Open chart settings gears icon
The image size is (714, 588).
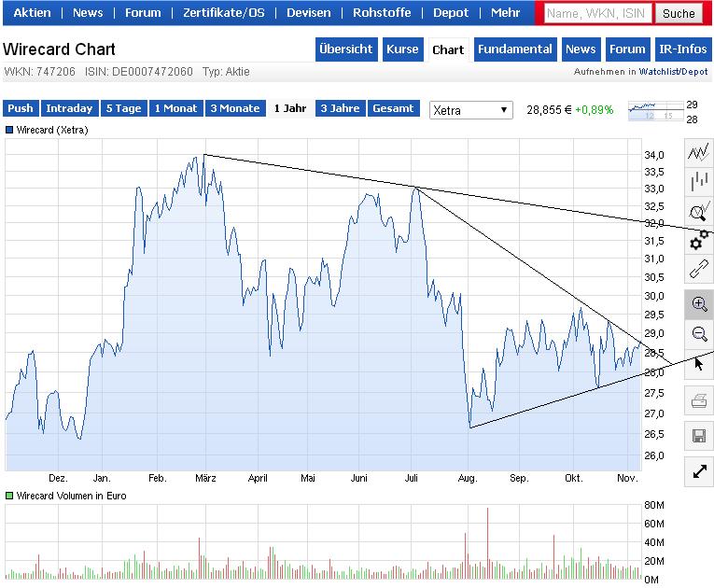coord(698,241)
